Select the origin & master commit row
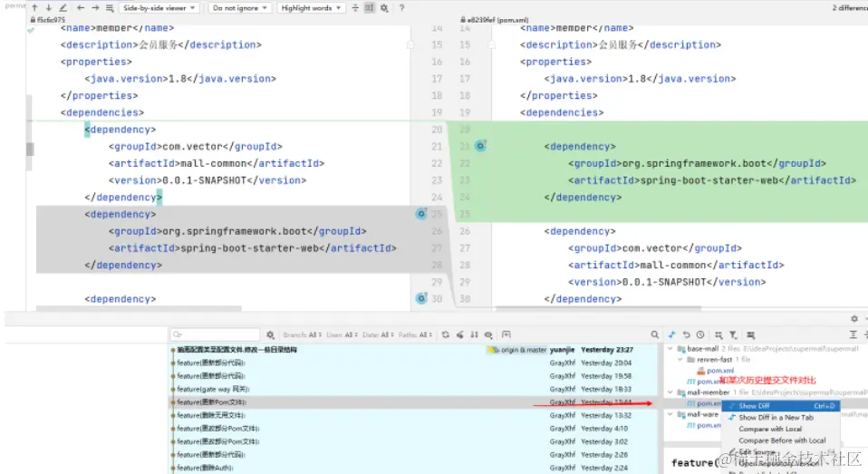868x474 pixels. [x=414, y=350]
